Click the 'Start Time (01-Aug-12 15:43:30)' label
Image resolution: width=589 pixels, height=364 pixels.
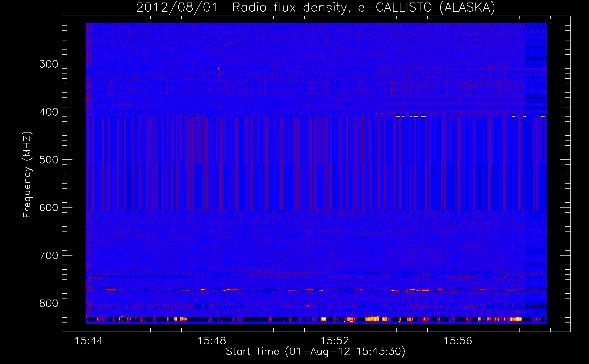[x=316, y=352]
